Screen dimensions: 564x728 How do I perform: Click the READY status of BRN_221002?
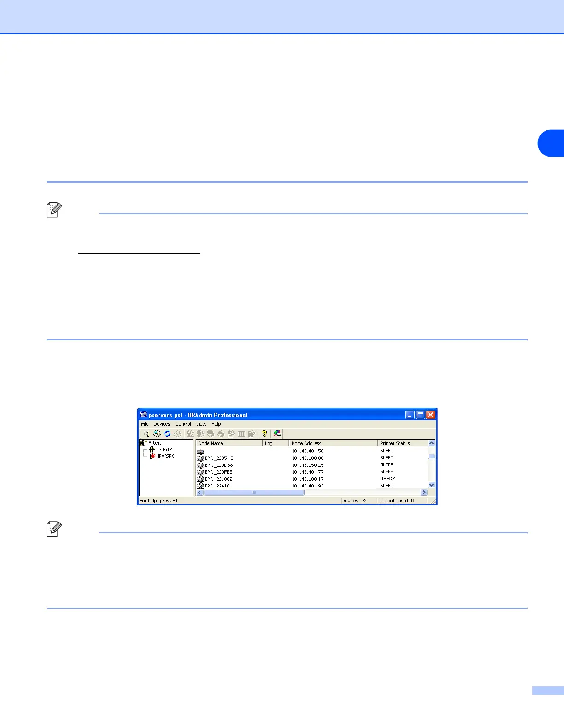(388, 479)
